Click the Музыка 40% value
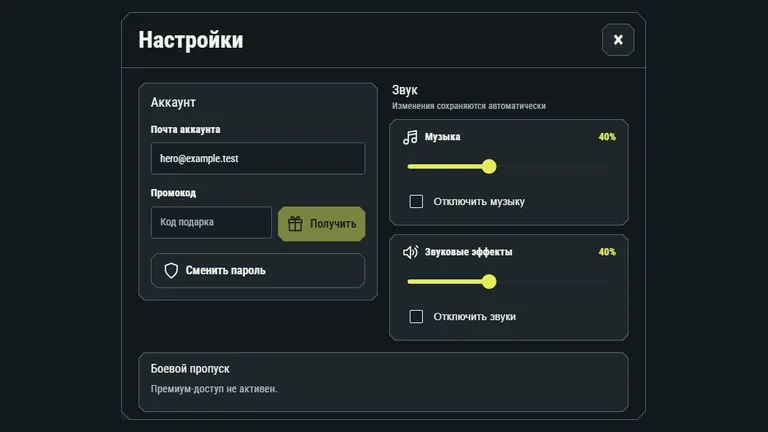 pyautogui.click(x=607, y=137)
